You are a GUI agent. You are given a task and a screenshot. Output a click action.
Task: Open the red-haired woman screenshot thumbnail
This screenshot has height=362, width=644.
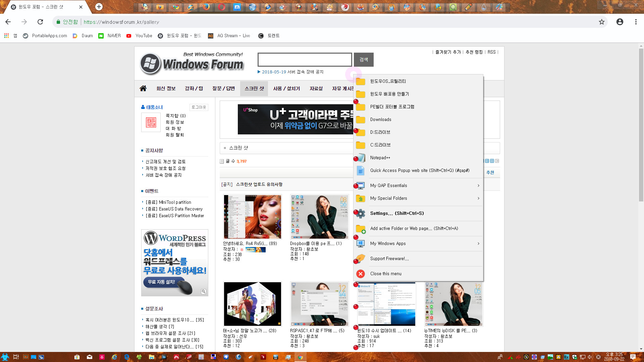pyautogui.click(x=253, y=217)
